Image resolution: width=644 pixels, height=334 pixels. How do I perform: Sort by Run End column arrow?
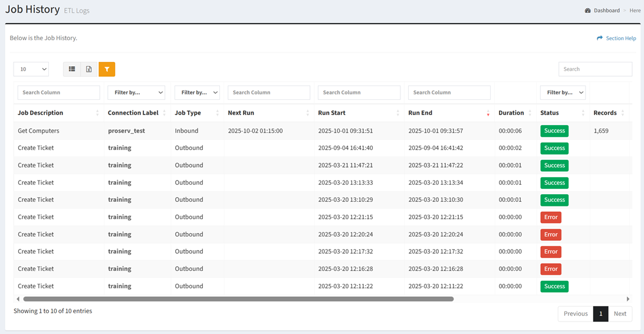[x=488, y=113]
